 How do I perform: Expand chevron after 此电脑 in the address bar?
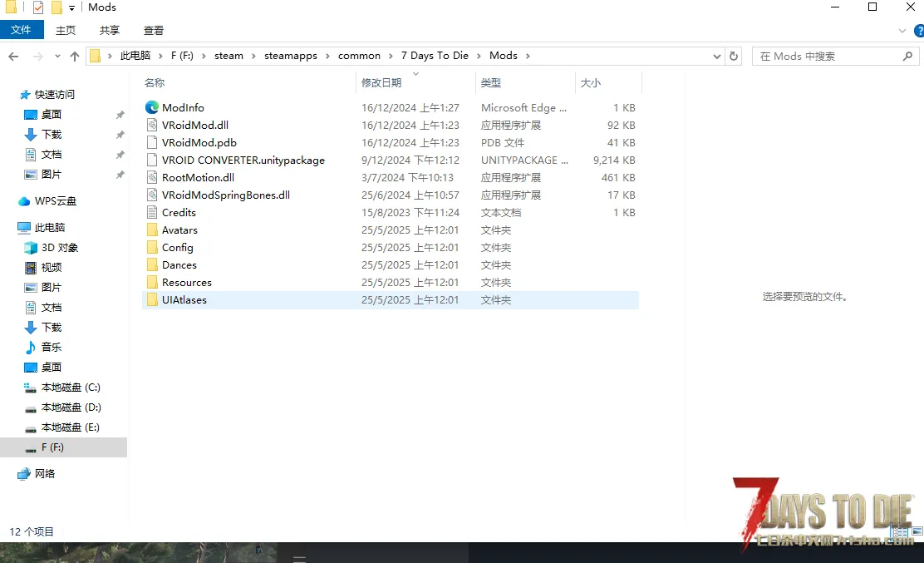(x=160, y=56)
